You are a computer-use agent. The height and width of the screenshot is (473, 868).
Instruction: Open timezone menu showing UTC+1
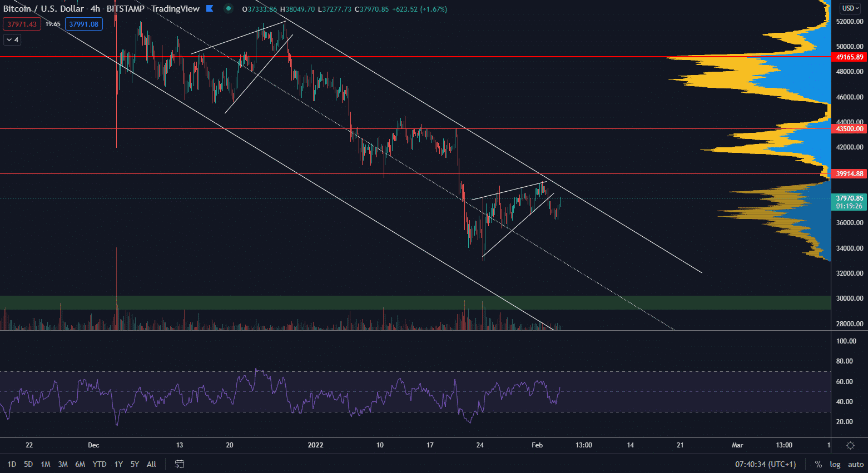765,464
